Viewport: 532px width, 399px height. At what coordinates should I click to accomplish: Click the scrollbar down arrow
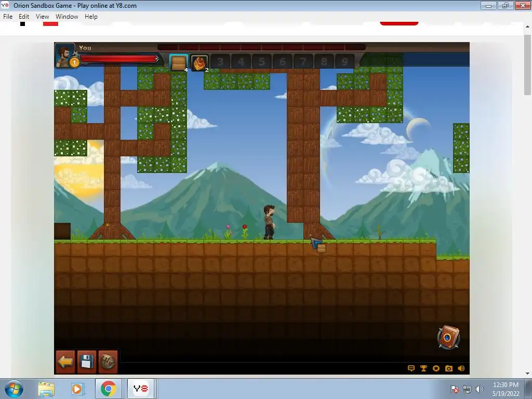(528, 373)
